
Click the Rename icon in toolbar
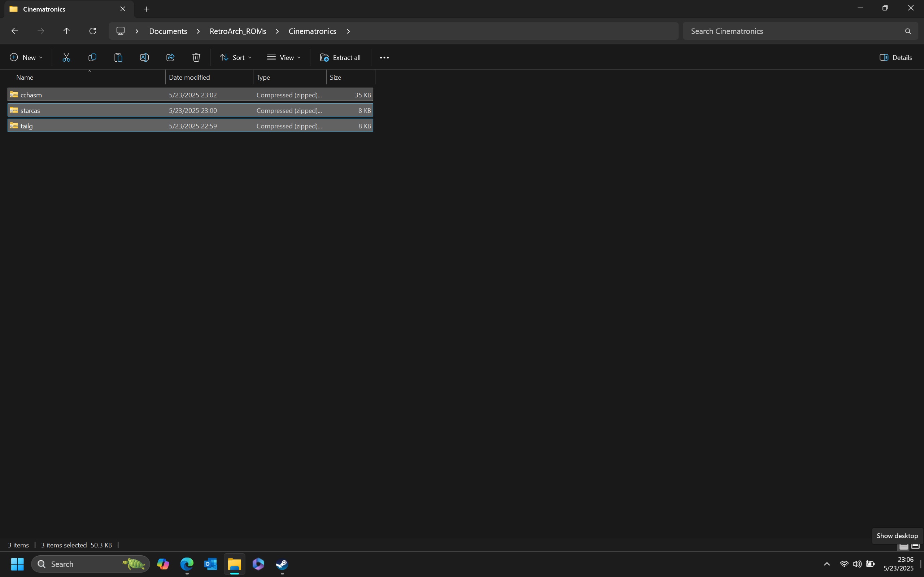[x=144, y=58]
